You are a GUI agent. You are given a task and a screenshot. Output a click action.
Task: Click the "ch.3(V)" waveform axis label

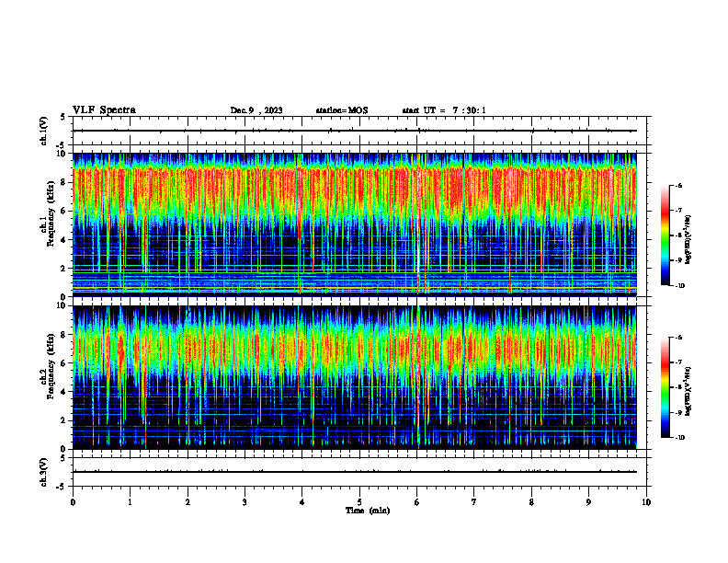click(44, 472)
